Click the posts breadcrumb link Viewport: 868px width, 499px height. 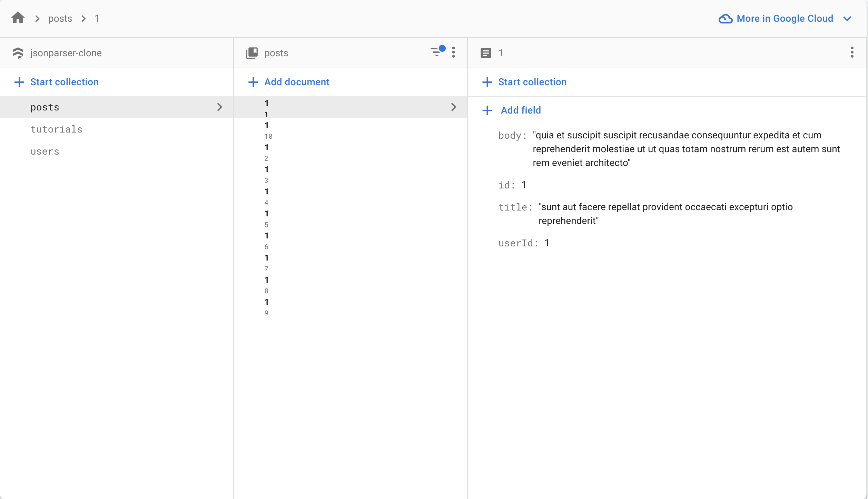60,18
